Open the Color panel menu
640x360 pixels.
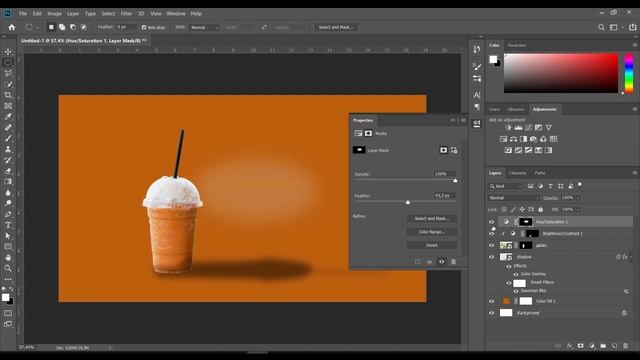click(635, 45)
